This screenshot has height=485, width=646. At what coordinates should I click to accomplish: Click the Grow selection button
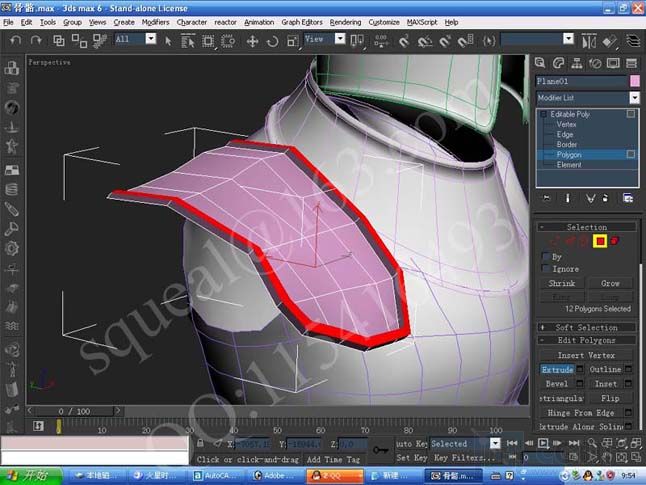610,283
